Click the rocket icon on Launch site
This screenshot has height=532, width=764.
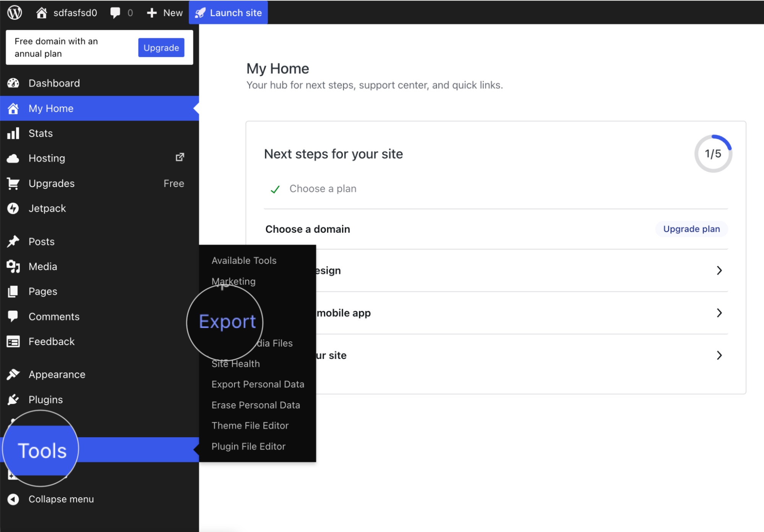click(x=200, y=13)
